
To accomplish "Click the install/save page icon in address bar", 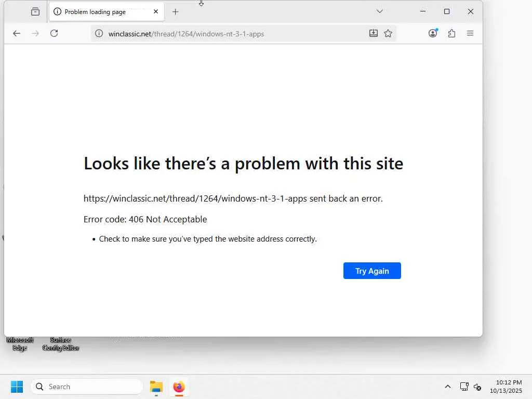I will 373,33.
